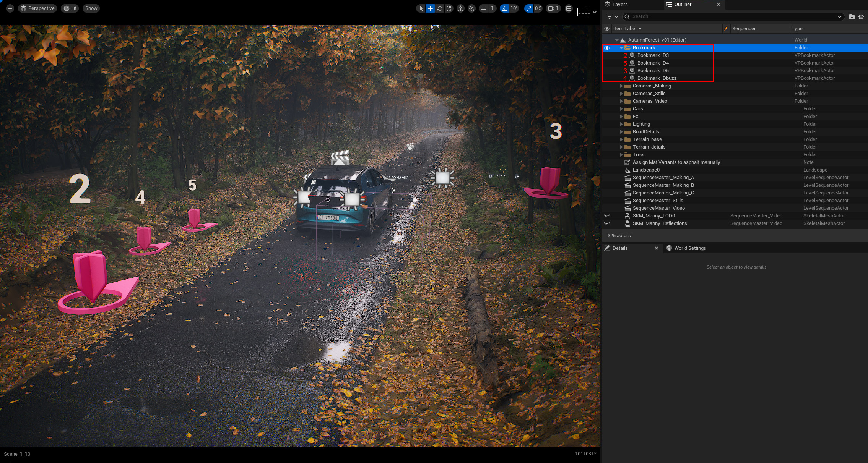This screenshot has width=868, height=463.
Task: Select the Scale tool in viewport toolbar
Action: pos(449,8)
